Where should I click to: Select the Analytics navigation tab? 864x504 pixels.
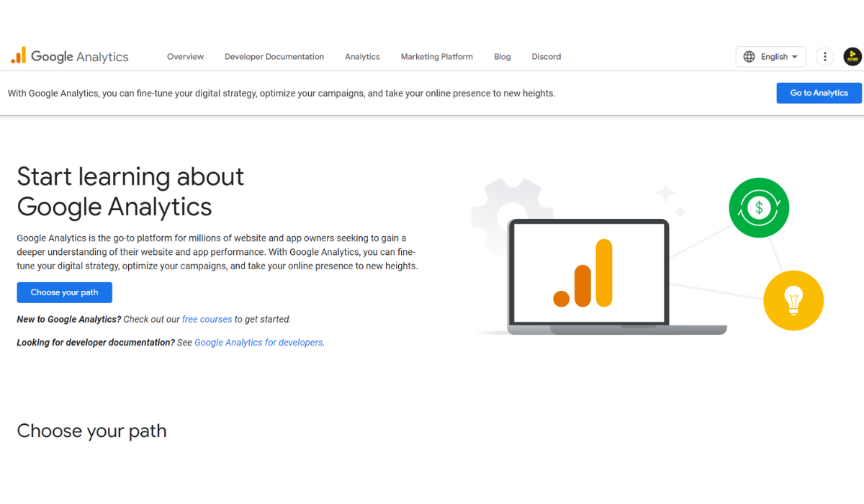(x=362, y=57)
